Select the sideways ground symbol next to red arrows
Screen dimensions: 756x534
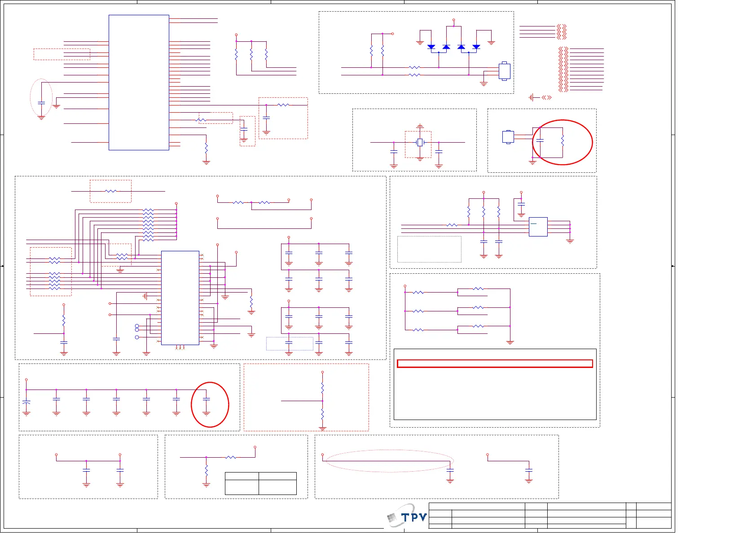coord(532,97)
